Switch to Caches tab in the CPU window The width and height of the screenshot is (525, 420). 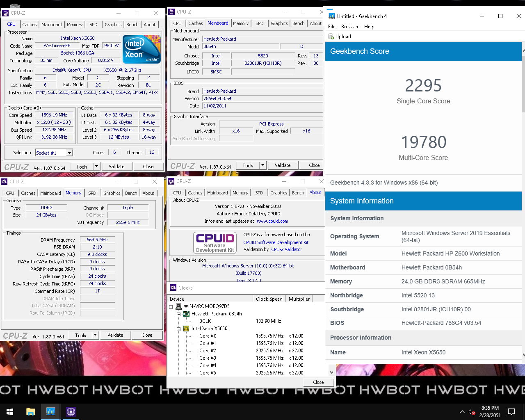click(x=30, y=25)
